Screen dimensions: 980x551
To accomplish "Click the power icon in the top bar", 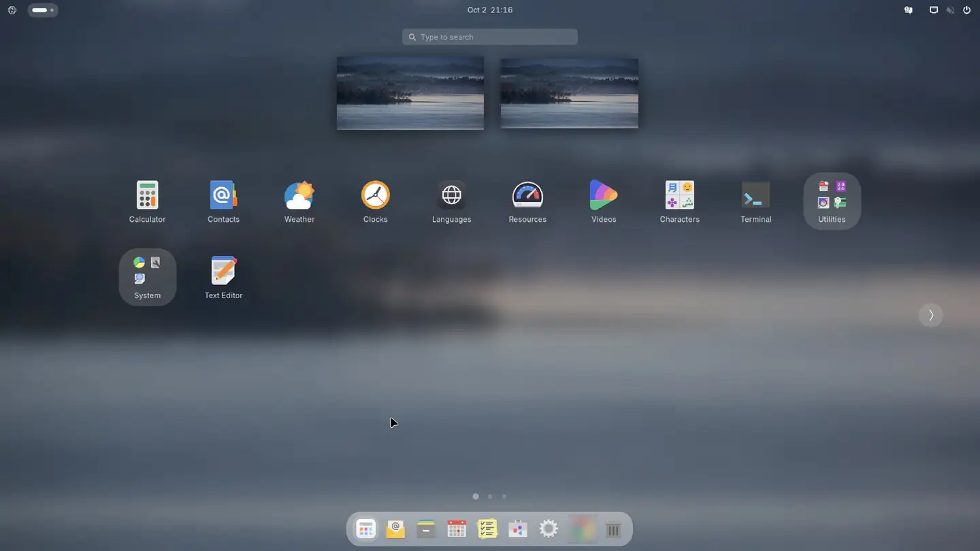I will [966, 10].
